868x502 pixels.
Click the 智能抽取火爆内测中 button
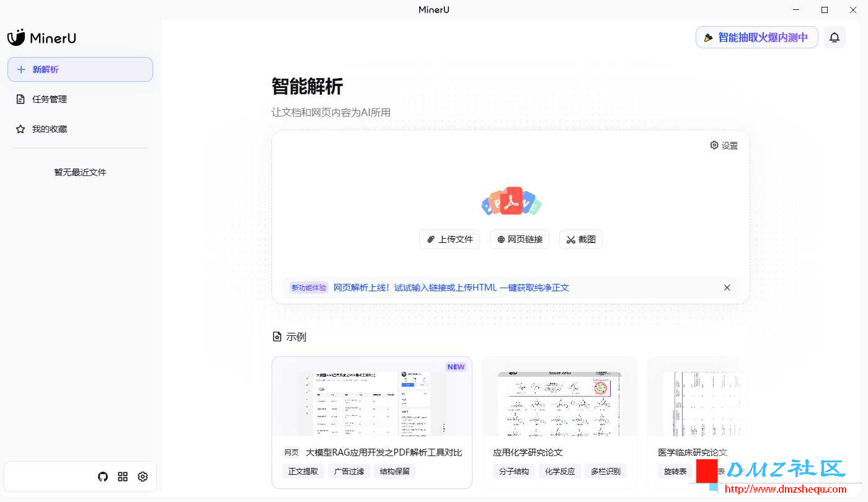(756, 37)
